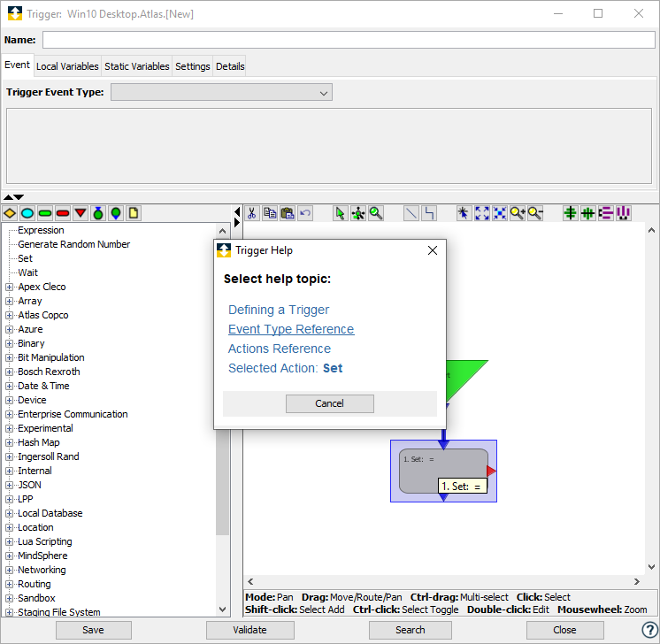This screenshot has width=660, height=644.
Task: Click the align vertical centers icon
Action: [571, 213]
